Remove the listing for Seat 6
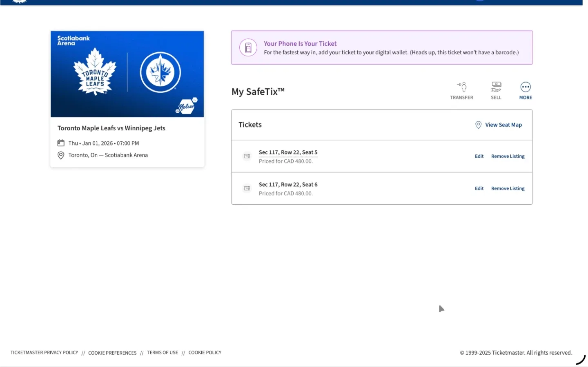The width and height of the screenshot is (588, 367). pyautogui.click(x=508, y=188)
